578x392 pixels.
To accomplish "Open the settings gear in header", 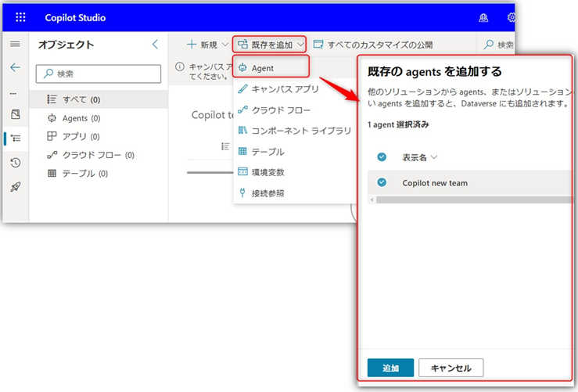I will tap(512, 17).
